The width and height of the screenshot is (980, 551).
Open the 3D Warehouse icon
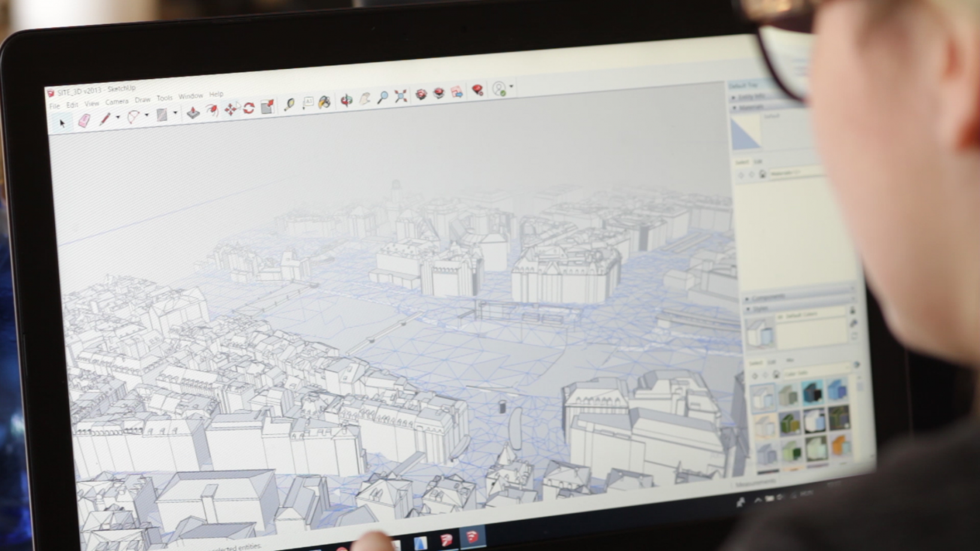421,95
